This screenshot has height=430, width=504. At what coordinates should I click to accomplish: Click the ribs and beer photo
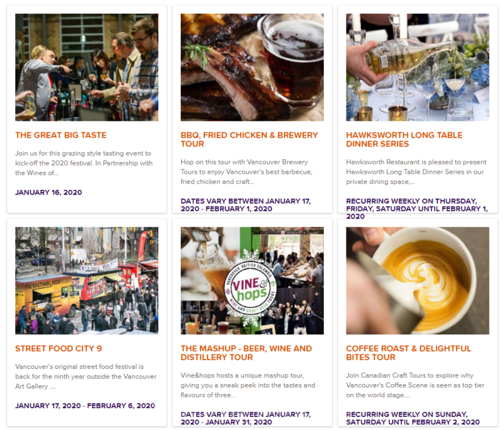pos(252,67)
